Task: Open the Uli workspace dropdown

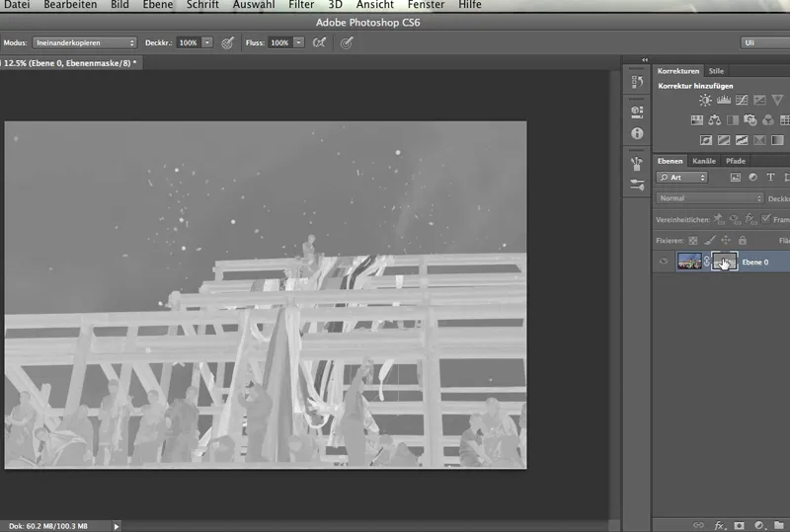Action: [765, 42]
